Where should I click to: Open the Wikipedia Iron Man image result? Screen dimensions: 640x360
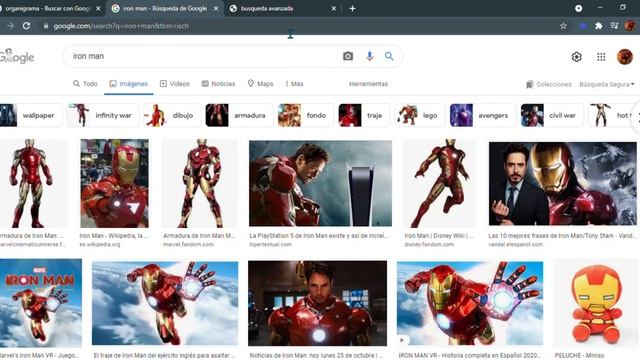114,183
